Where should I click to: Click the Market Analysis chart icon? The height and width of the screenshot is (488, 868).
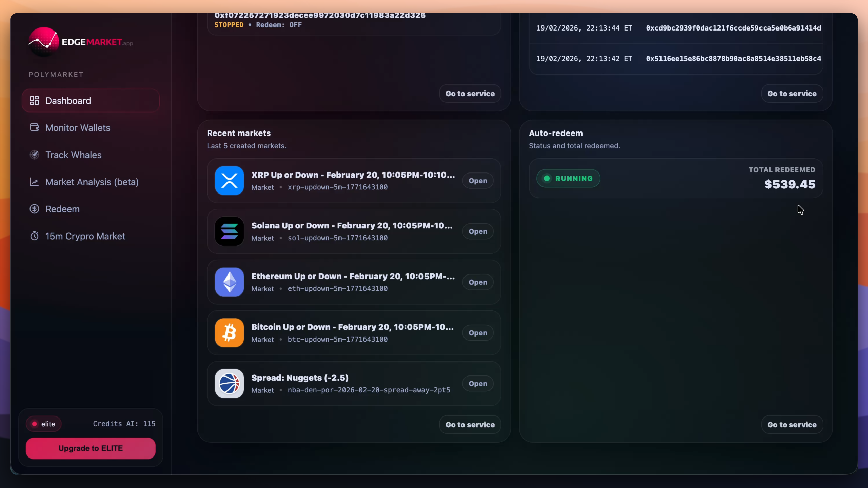point(34,182)
